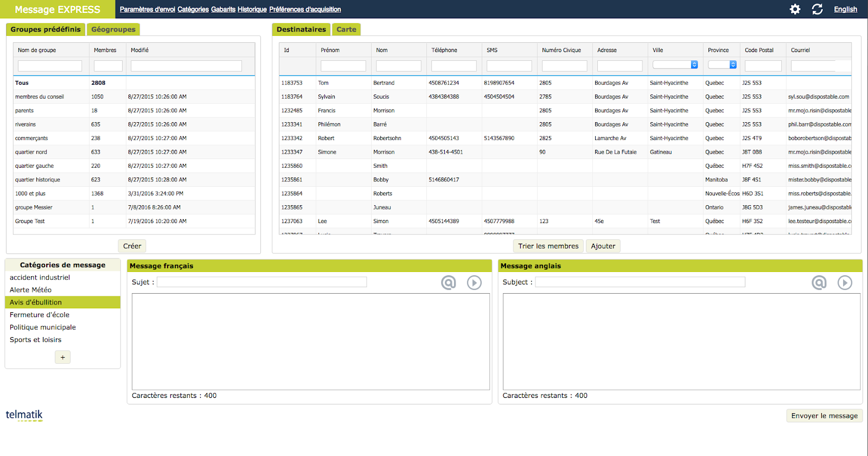Viewport: 868px width, 456px height.
Task: Click the @ icon in Message français
Action: (x=448, y=283)
